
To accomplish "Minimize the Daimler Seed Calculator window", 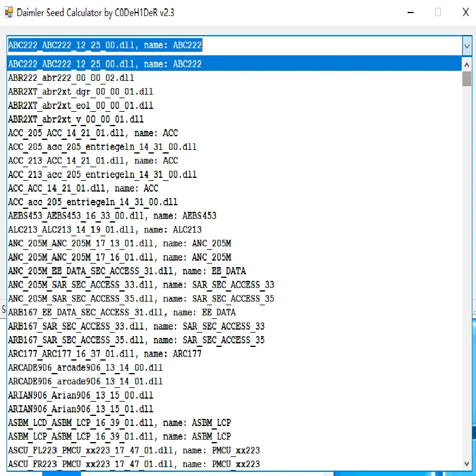I will pos(411,12).
